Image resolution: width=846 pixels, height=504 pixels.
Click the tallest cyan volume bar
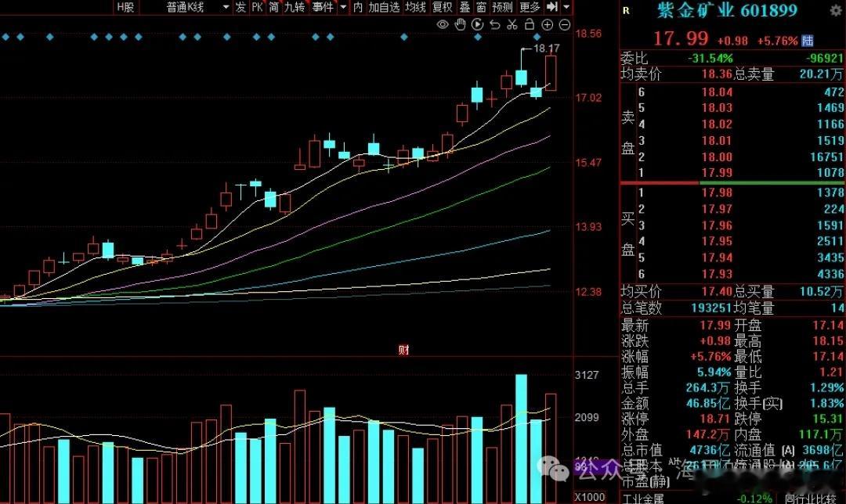click(x=521, y=439)
